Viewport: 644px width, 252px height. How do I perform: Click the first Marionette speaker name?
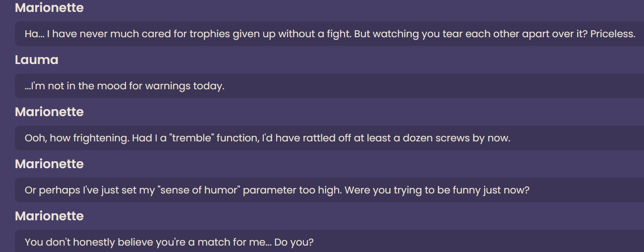(49, 8)
